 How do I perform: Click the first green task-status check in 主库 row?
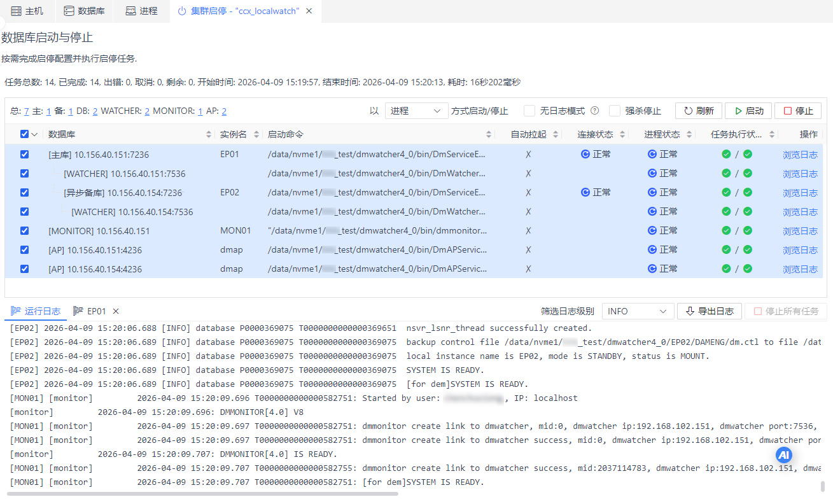pos(726,154)
